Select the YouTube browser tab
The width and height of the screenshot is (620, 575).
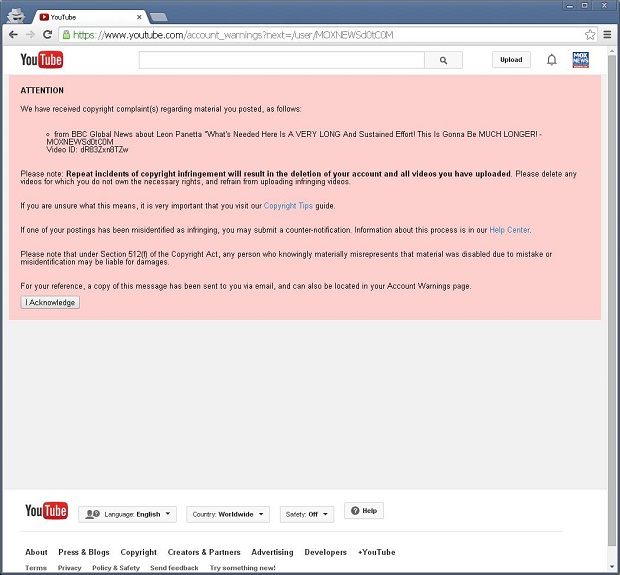90,16
